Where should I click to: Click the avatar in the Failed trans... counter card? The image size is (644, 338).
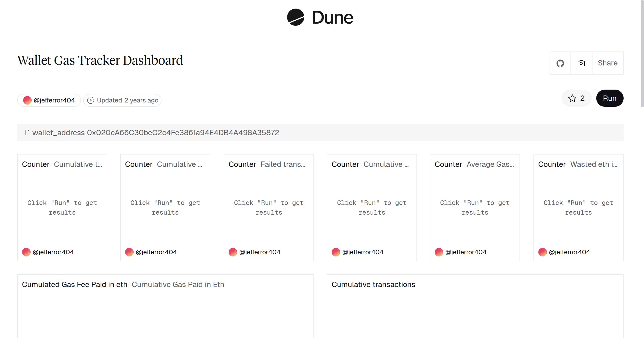coord(233,252)
